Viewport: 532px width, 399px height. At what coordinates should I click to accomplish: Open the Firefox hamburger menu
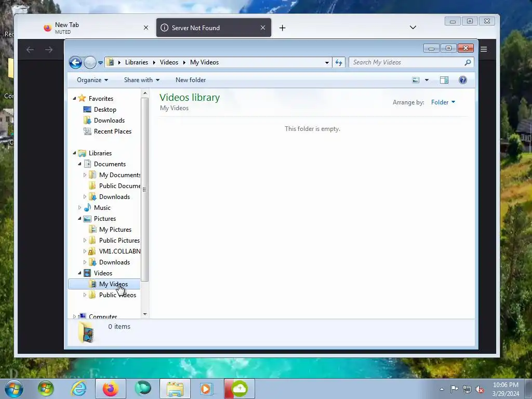click(x=484, y=49)
